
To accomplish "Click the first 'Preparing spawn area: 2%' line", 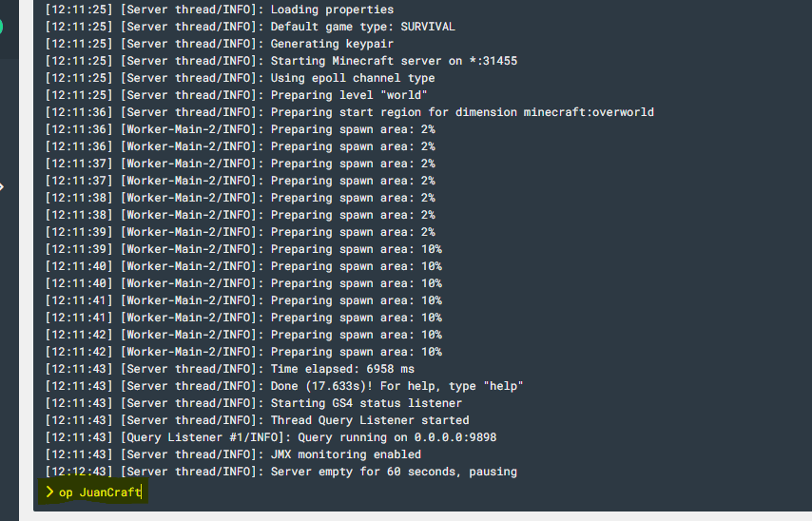I will click(x=241, y=129).
